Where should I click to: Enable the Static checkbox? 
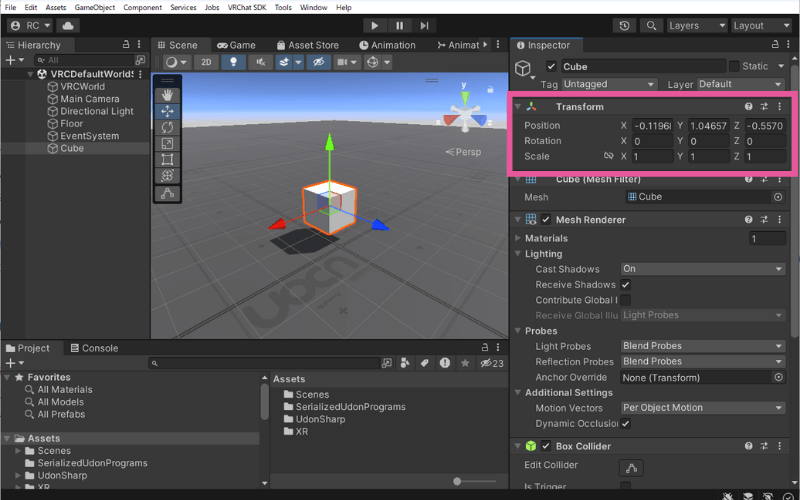[x=734, y=66]
